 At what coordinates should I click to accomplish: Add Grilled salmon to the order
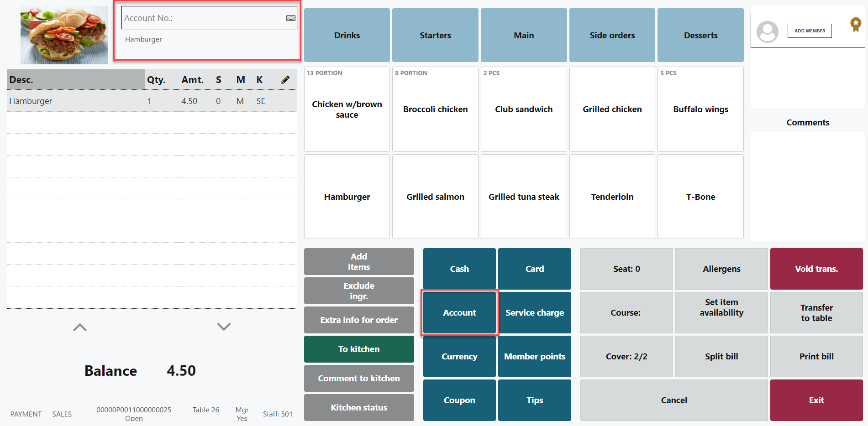coord(435,197)
